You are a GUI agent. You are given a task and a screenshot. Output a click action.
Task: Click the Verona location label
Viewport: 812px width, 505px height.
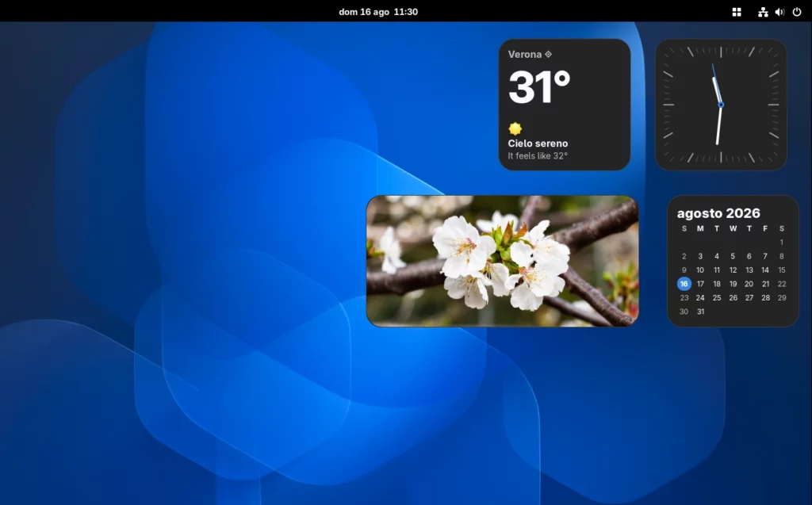click(525, 55)
